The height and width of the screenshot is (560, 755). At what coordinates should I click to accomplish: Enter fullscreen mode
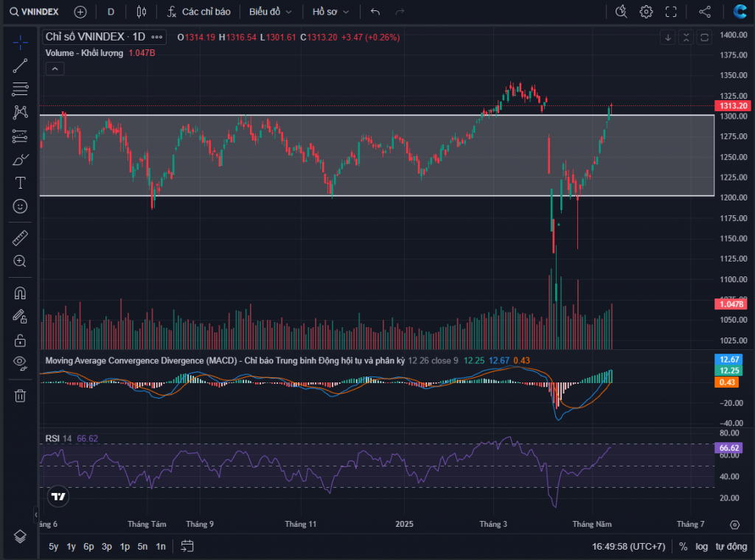[671, 12]
